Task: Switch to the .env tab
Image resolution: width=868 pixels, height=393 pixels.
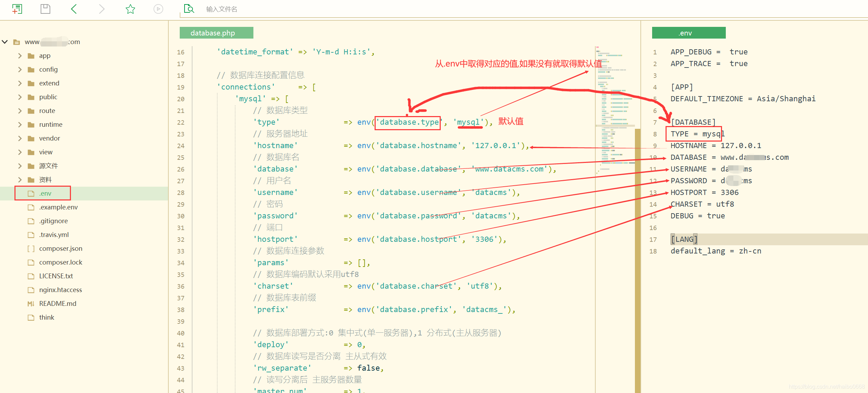Action: pyautogui.click(x=688, y=33)
